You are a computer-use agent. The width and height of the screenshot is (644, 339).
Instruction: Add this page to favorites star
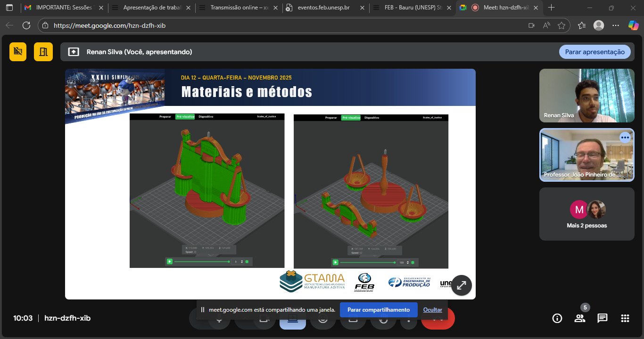(x=561, y=25)
